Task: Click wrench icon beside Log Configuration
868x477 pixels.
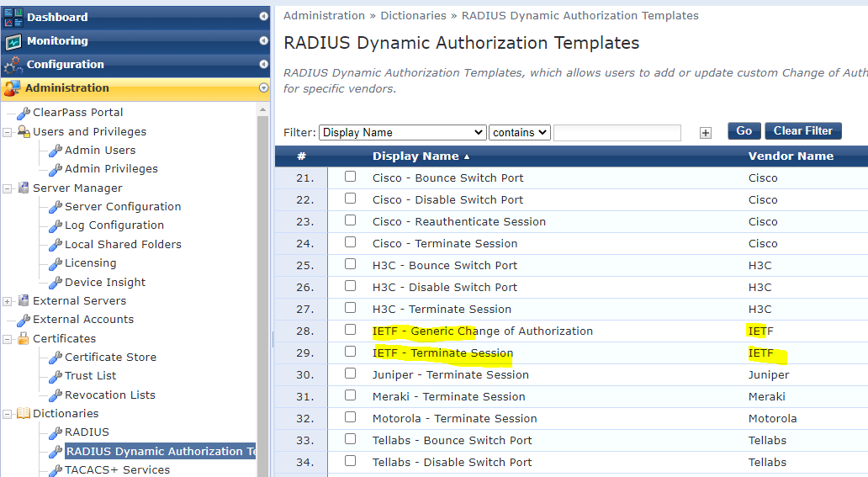Action: click(56, 226)
